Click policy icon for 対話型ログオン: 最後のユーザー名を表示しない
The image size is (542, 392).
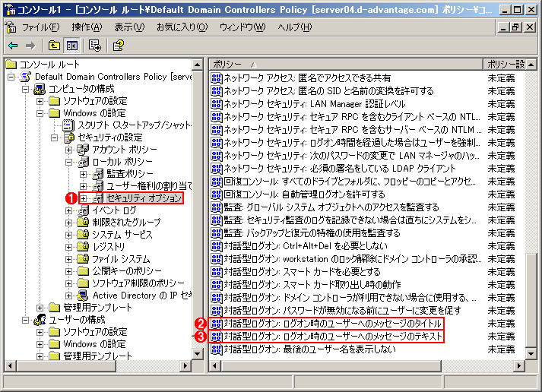pos(217,349)
